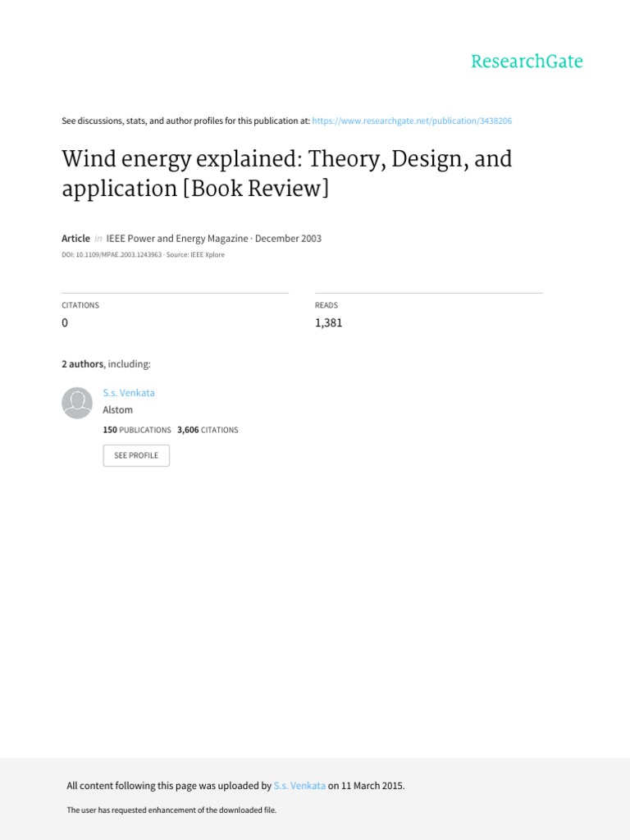Click the 1,381 reads count

pos(328,322)
